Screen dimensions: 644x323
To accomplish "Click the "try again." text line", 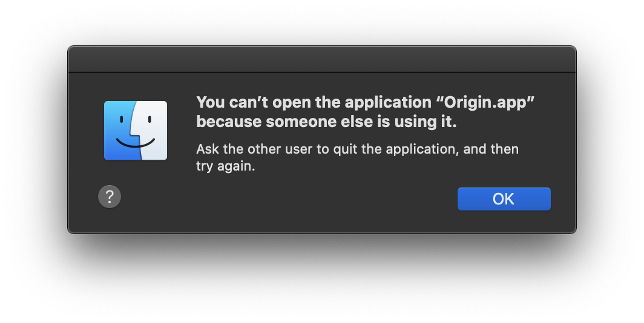I will (226, 166).
